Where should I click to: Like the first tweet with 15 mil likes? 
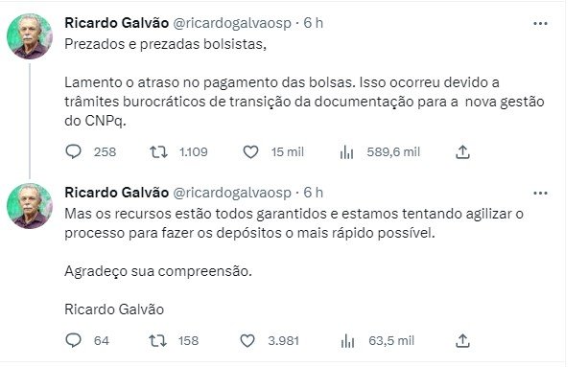point(250,152)
